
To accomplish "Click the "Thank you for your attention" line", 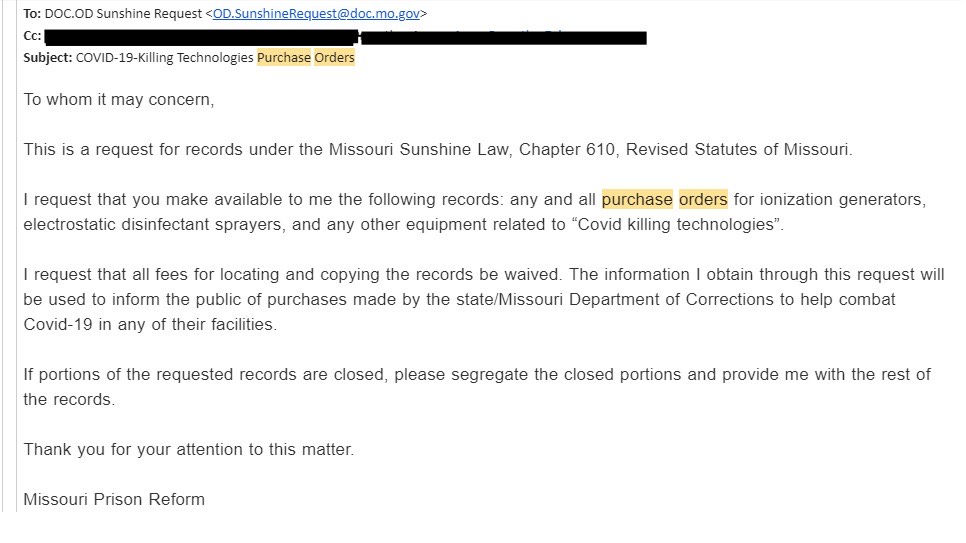I will [189, 449].
